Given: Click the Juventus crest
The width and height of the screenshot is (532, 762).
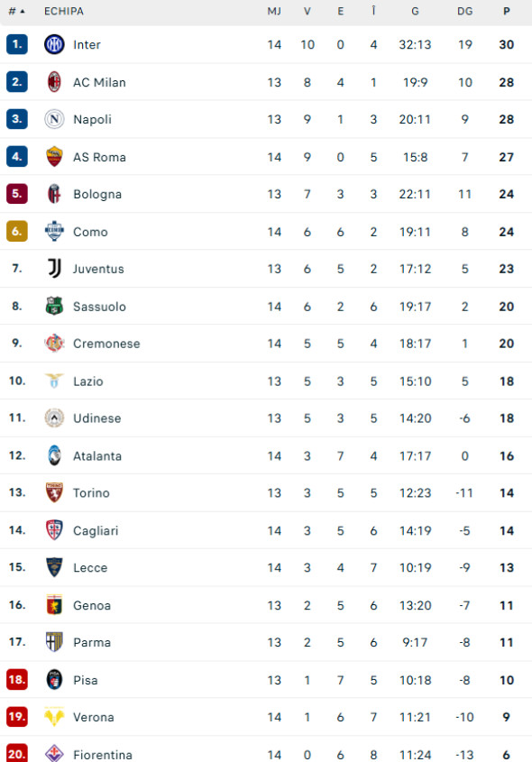Looking at the screenshot, I should [53, 269].
